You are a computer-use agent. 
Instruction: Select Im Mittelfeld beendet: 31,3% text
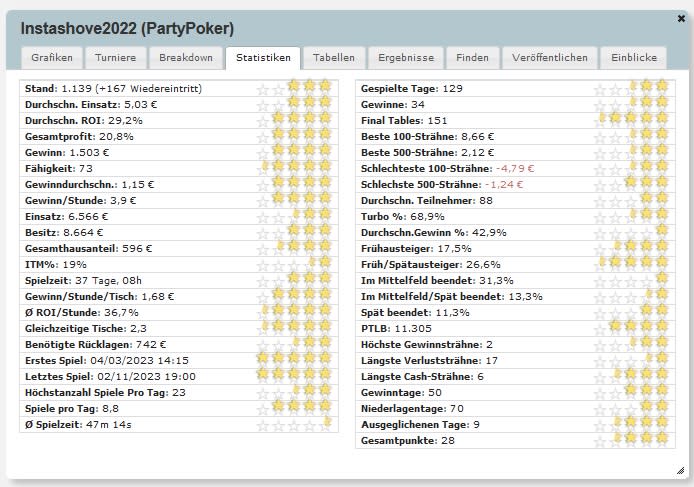(x=437, y=280)
